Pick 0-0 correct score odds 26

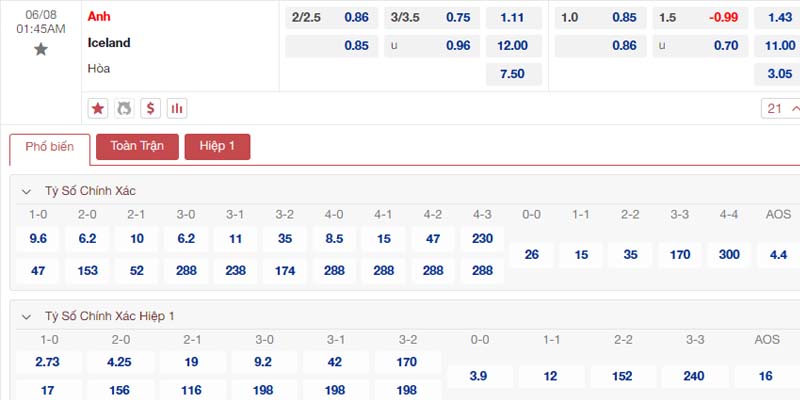click(x=532, y=255)
